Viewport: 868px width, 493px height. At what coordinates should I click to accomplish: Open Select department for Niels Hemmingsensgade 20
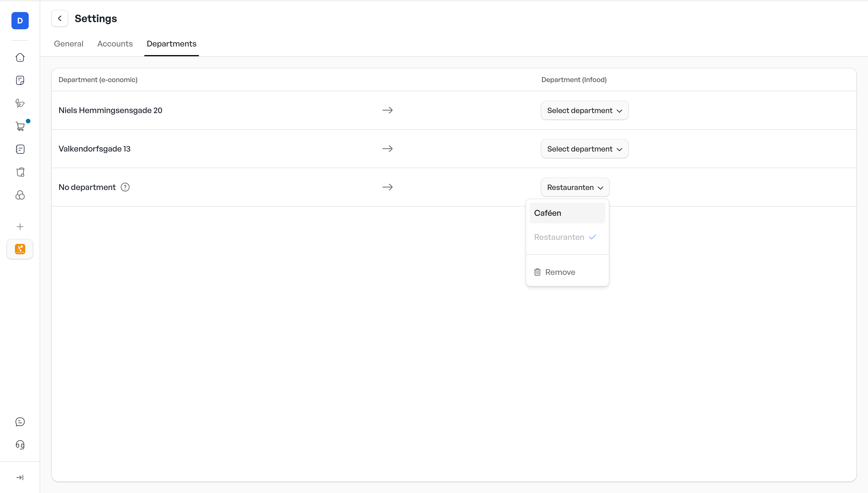point(584,110)
